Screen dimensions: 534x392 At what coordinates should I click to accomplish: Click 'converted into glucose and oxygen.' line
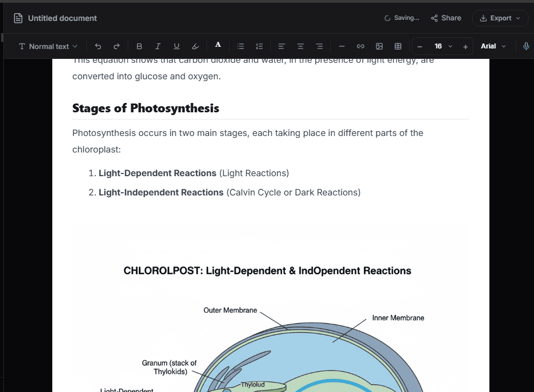[x=146, y=77]
